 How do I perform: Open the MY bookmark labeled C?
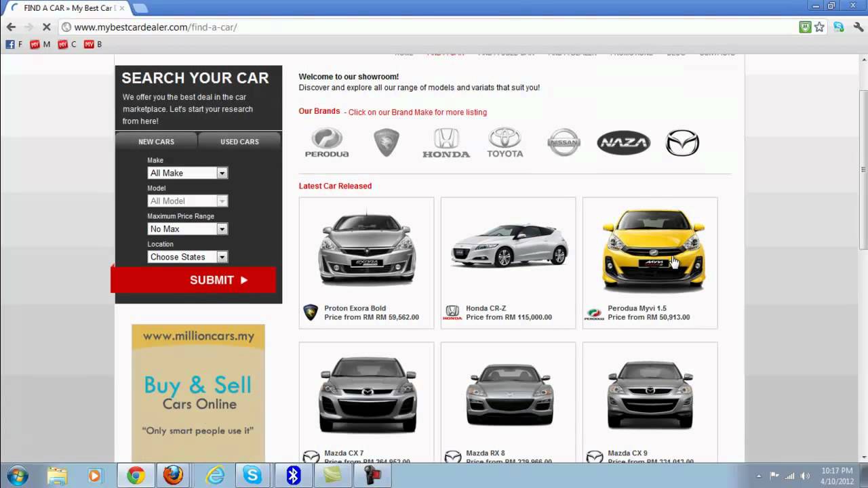click(67, 44)
